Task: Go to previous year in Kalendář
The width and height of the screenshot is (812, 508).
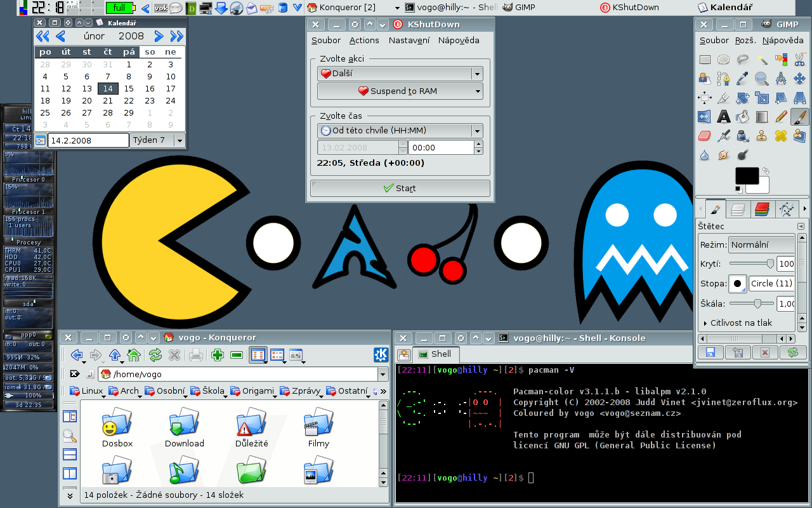Action: pos(43,36)
